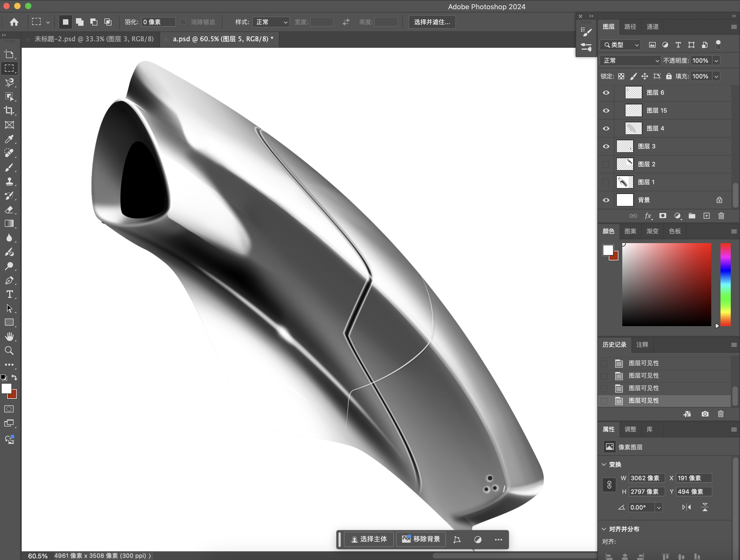Select the Crop tool
Image resolution: width=740 pixels, height=560 pixels.
point(9,111)
